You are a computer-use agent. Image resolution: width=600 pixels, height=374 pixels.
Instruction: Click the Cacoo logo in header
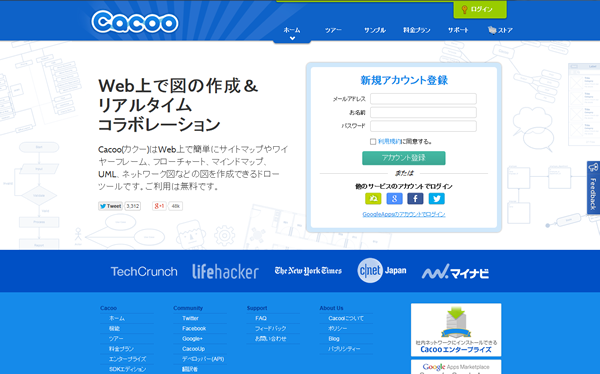click(x=135, y=22)
